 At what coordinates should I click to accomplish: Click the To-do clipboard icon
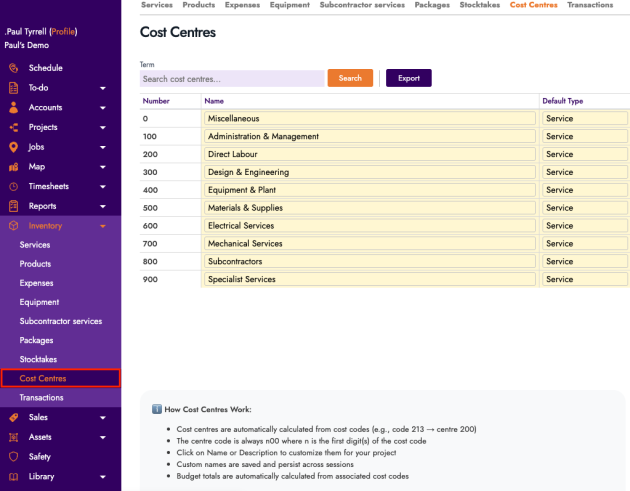13,88
